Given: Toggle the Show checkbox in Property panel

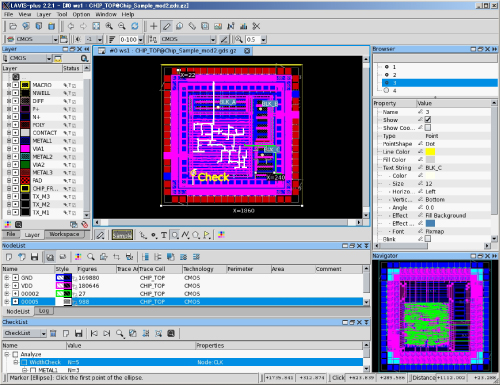Looking at the screenshot, I should pyautogui.click(x=428, y=120).
